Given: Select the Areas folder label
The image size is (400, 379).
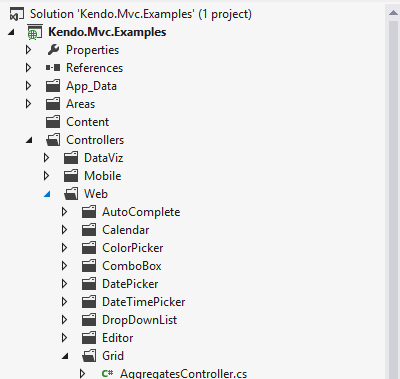Looking at the screenshot, I should (80, 104).
